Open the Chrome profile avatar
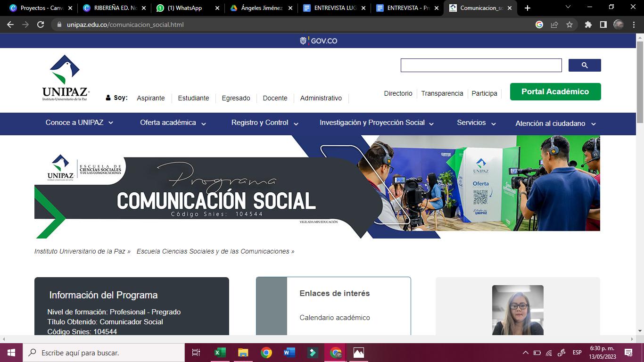 (619, 25)
